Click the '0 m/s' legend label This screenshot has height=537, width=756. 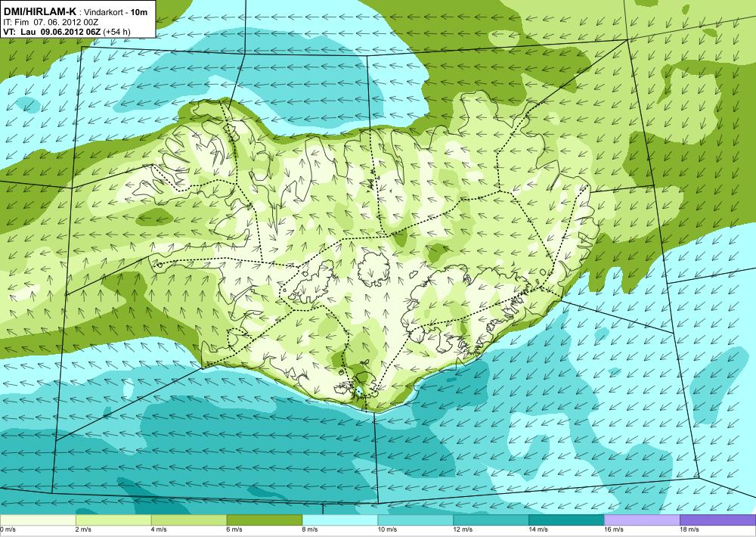click(8, 529)
